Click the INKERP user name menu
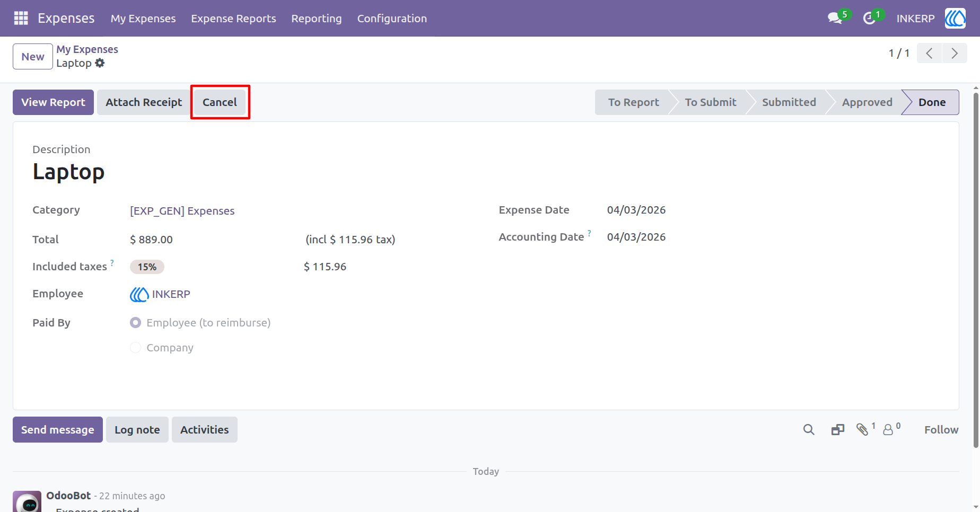Screen dimensions: 980x512 915,19
